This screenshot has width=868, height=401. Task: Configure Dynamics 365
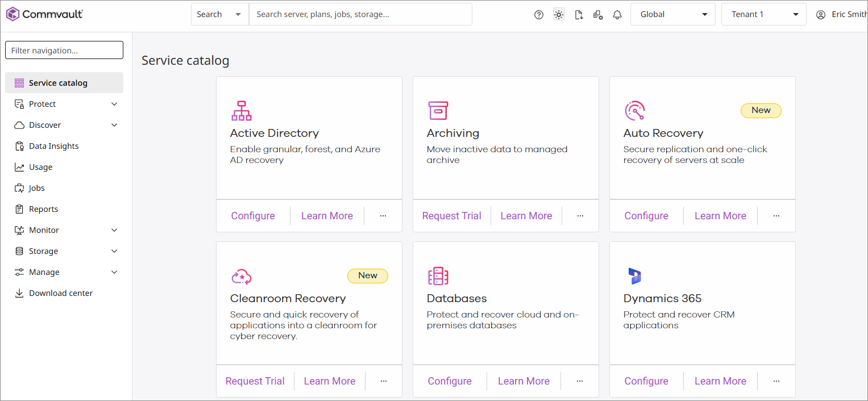pyautogui.click(x=646, y=381)
